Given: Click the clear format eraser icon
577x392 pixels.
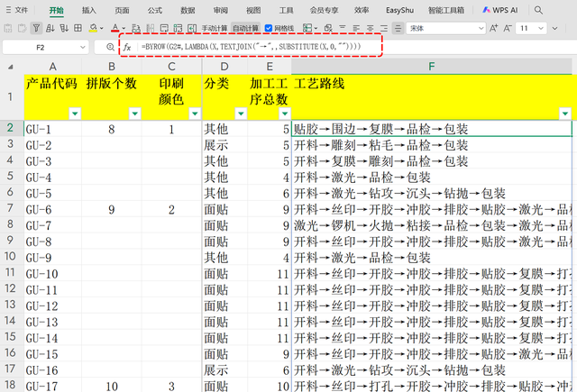Looking at the screenshot, I should click(328, 28).
